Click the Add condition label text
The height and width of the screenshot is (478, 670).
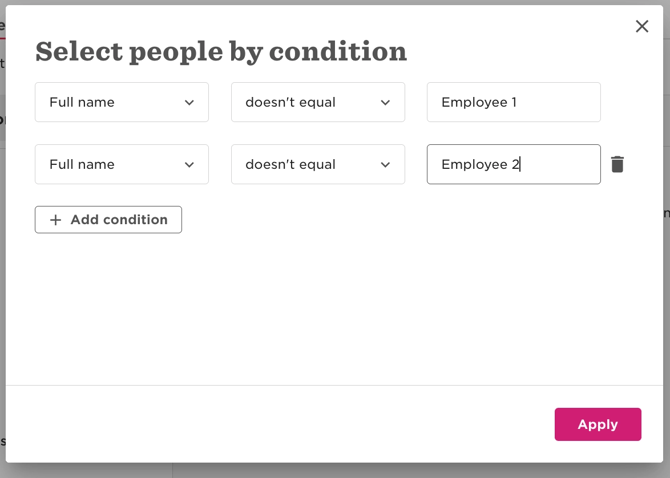coord(119,220)
